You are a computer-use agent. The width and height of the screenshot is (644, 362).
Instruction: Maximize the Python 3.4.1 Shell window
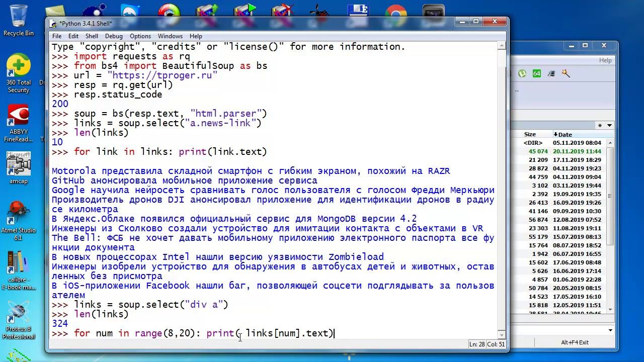point(476,22)
